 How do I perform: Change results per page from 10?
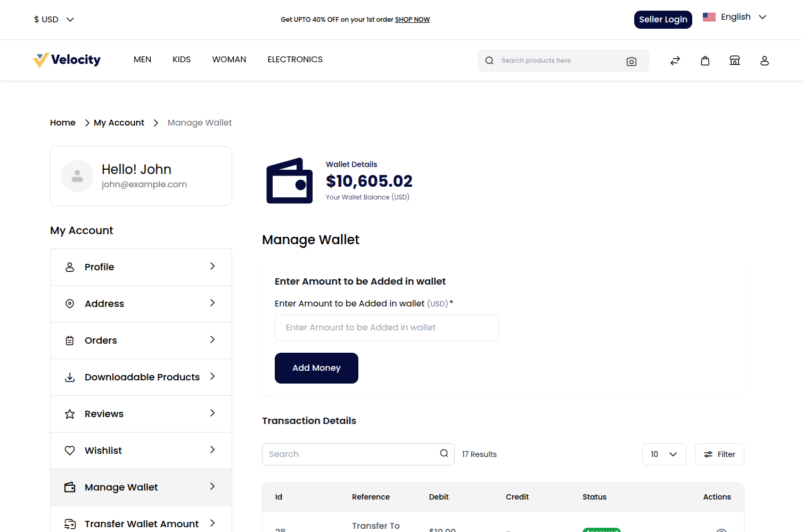(x=664, y=454)
